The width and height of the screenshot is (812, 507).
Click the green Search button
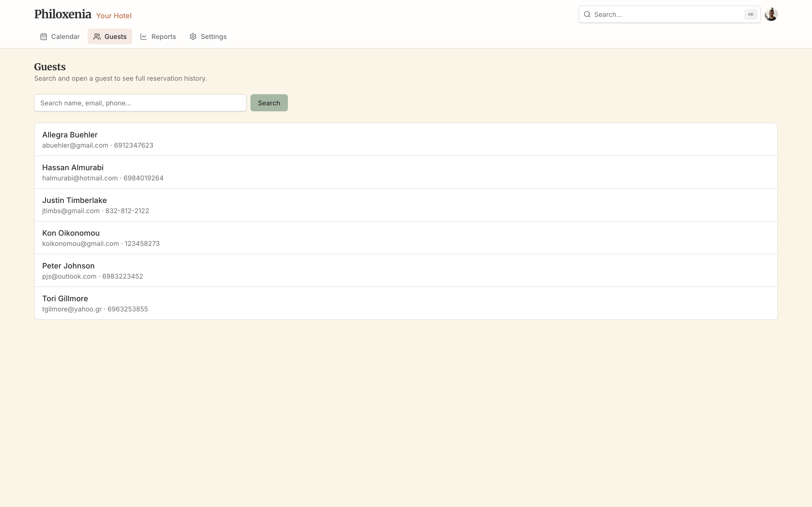[x=269, y=103]
